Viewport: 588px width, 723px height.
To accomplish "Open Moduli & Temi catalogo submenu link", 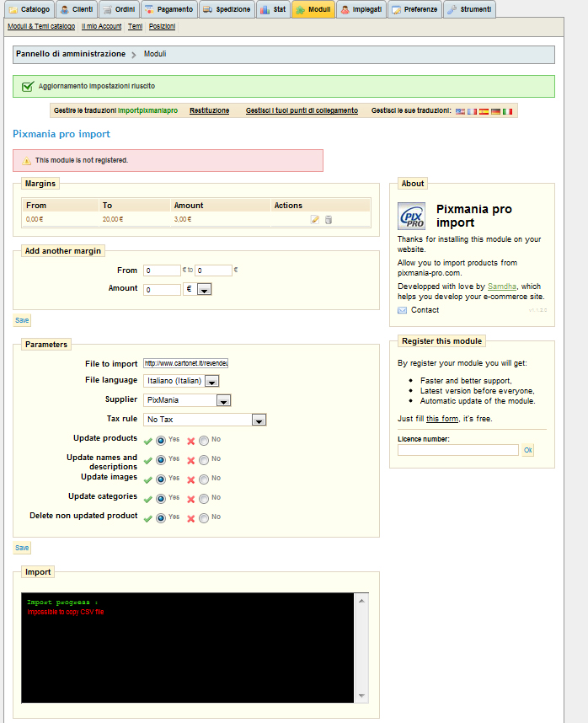I will [x=41, y=26].
